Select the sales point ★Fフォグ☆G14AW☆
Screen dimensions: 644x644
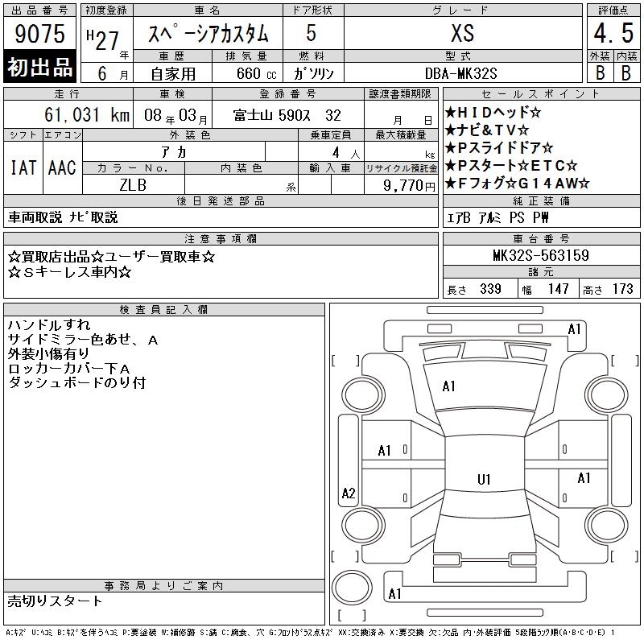[x=518, y=184]
